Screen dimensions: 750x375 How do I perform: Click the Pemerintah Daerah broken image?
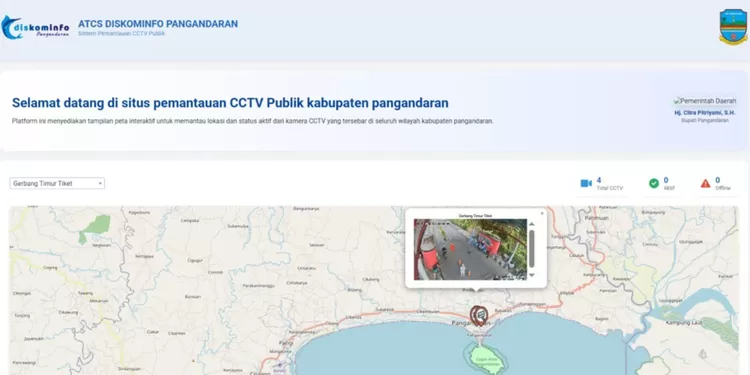705,101
